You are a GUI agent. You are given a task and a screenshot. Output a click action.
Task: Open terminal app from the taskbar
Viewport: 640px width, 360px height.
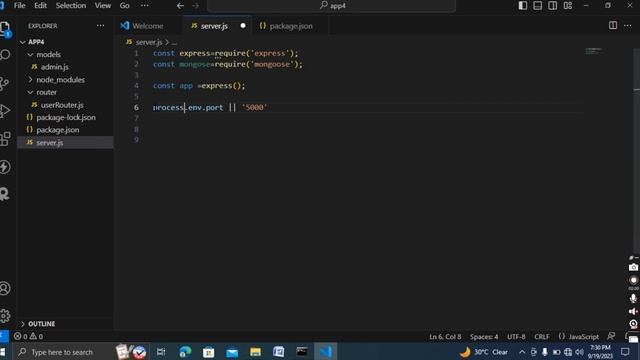(x=302, y=352)
